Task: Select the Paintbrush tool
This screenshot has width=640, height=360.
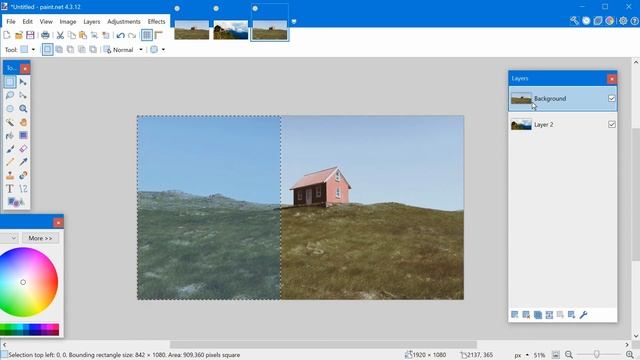Action: click(10, 149)
